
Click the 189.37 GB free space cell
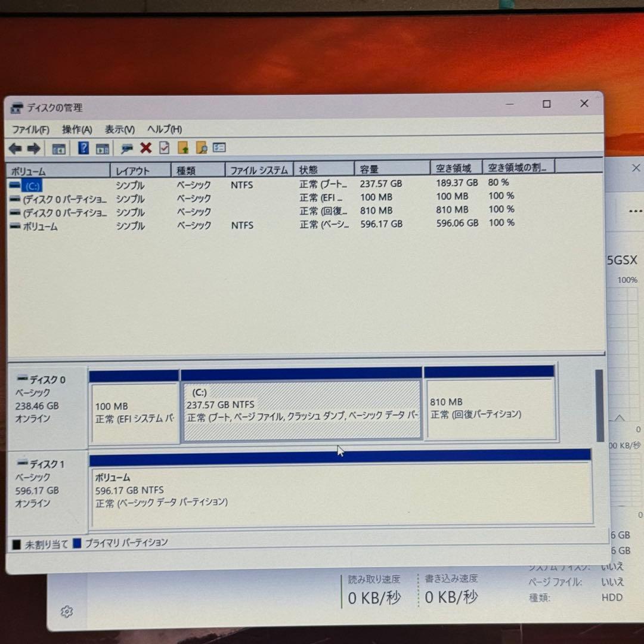(457, 182)
